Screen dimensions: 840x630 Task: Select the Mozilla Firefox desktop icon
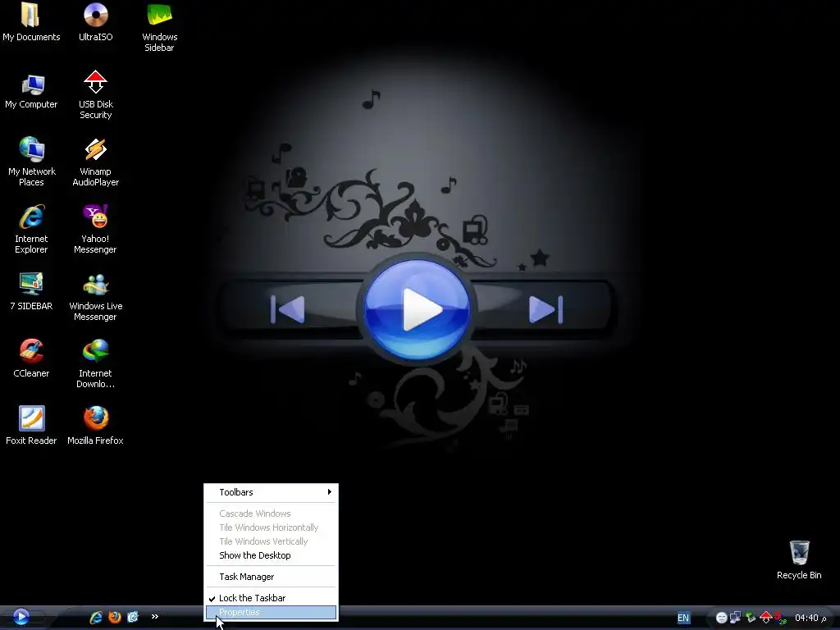(95, 418)
